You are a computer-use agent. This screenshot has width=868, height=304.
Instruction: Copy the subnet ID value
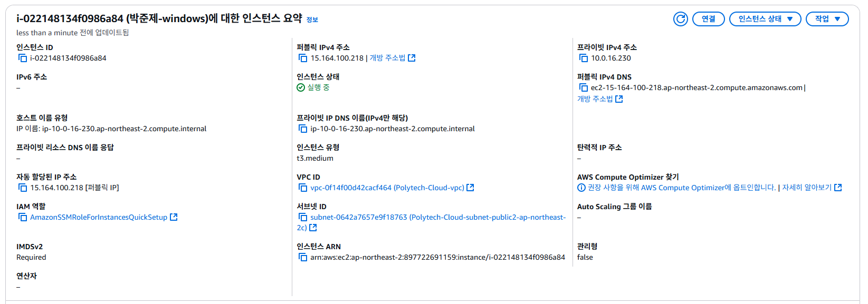(x=303, y=218)
